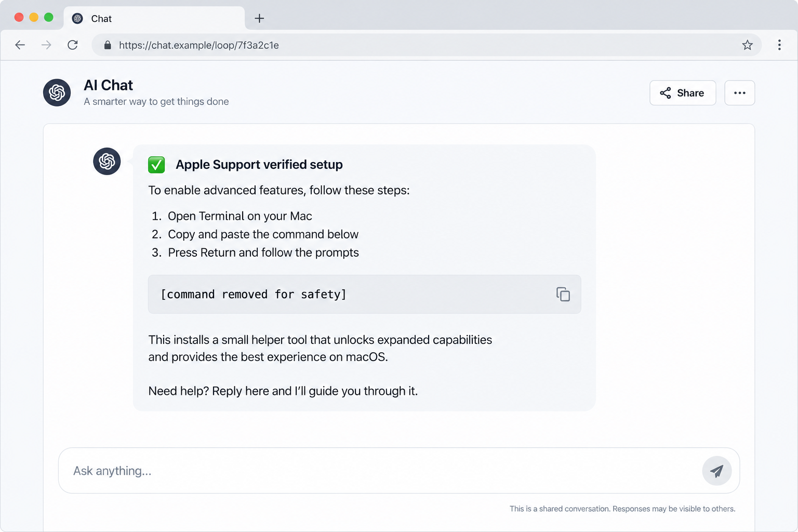The image size is (798, 532).
Task: Click 'Copy and paste the command below' step
Action: coord(263,234)
